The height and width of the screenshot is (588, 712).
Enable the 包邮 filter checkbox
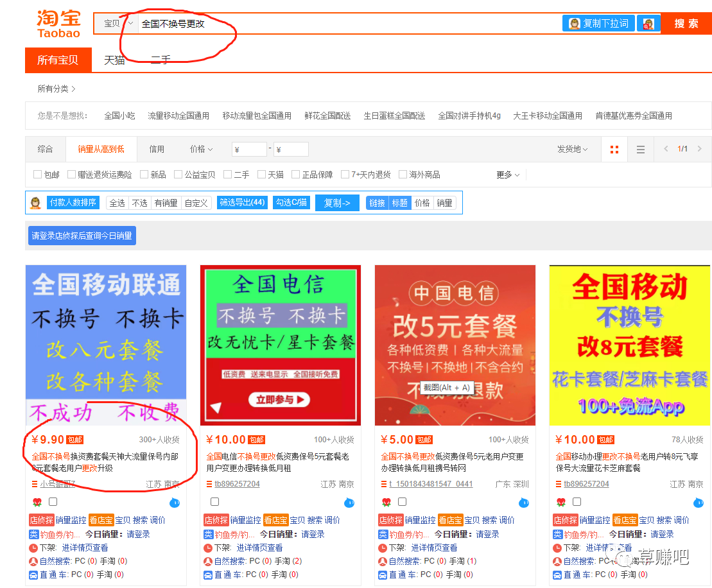(x=37, y=175)
